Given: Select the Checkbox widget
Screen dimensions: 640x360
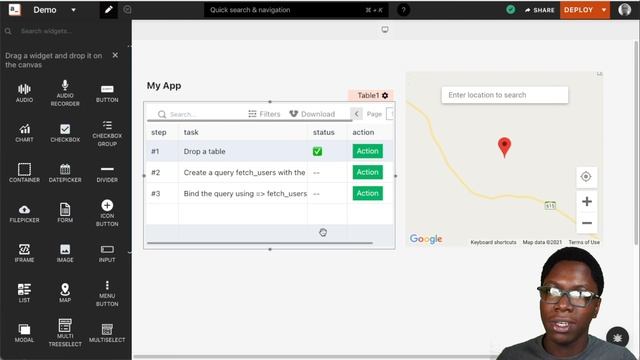Looking at the screenshot, I should (x=65, y=133).
